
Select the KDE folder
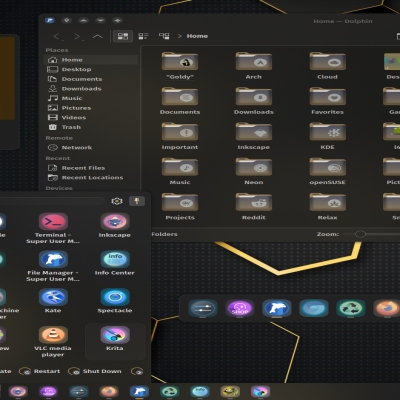tap(327, 136)
